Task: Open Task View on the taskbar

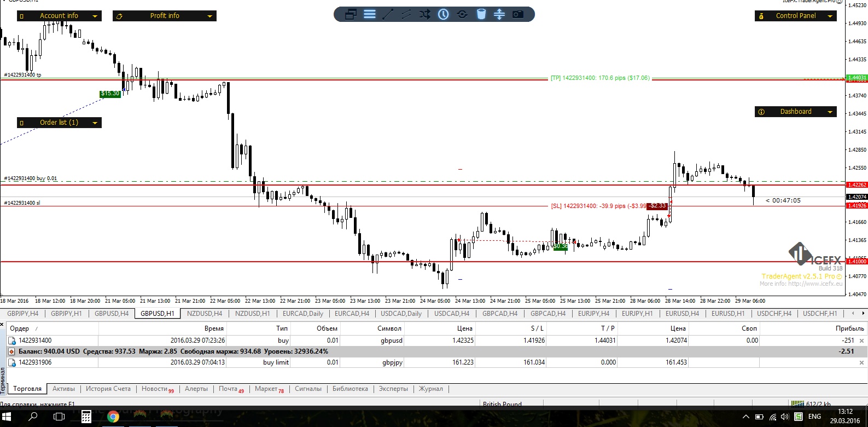Action: (59, 417)
